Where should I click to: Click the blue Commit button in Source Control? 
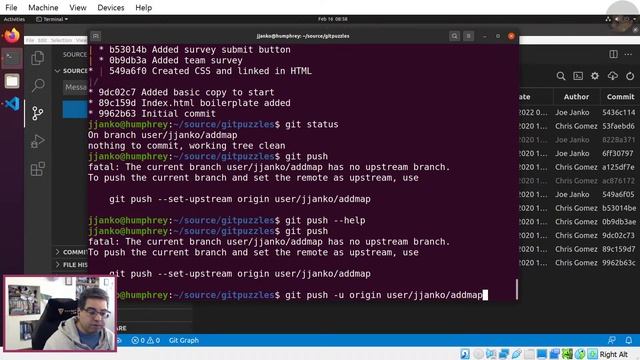click(x=75, y=109)
